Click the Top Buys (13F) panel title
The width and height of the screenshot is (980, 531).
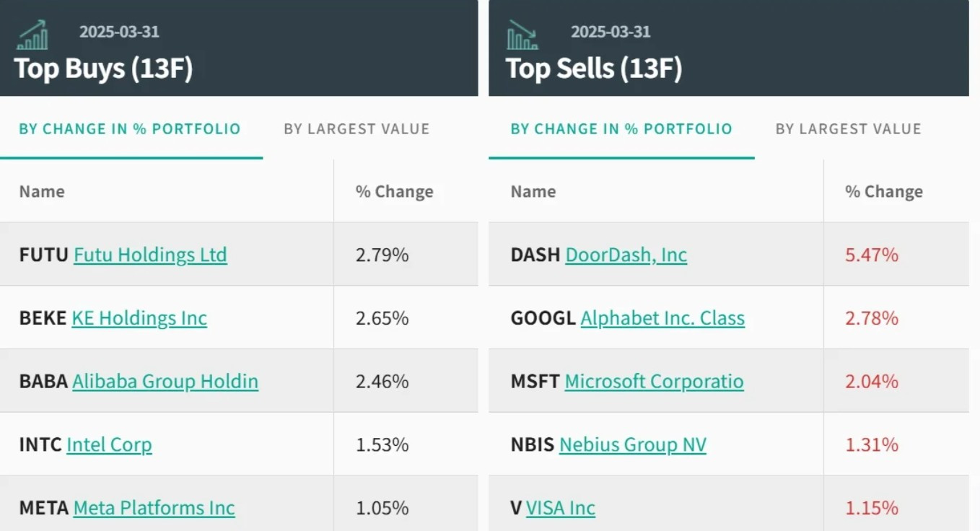(103, 69)
